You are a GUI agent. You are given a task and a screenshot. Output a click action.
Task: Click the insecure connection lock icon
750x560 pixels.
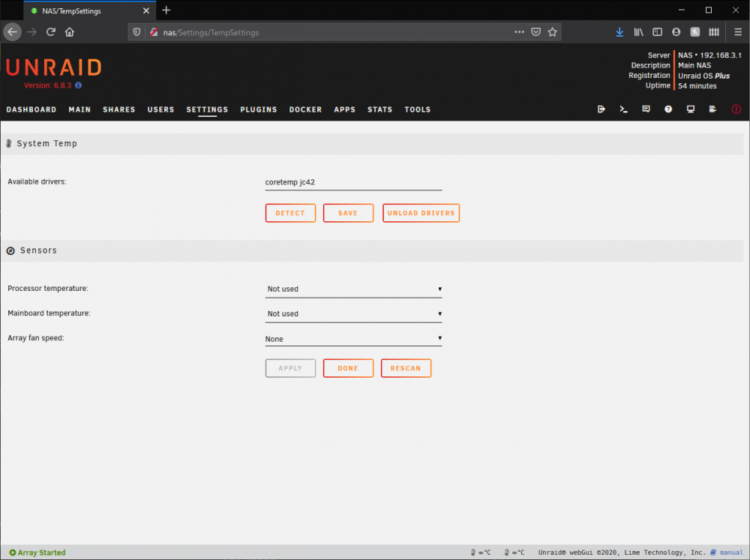coord(154,32)
